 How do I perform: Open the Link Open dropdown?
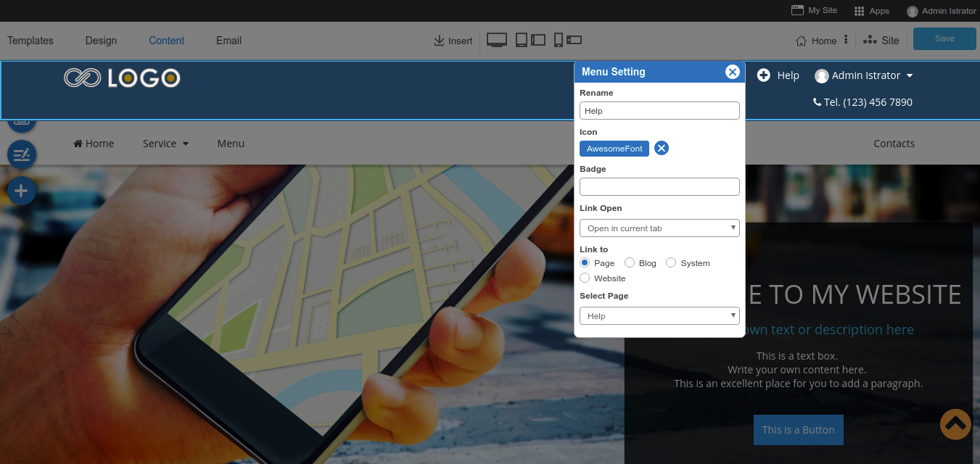pyautogui.click(x=659, y=228)
